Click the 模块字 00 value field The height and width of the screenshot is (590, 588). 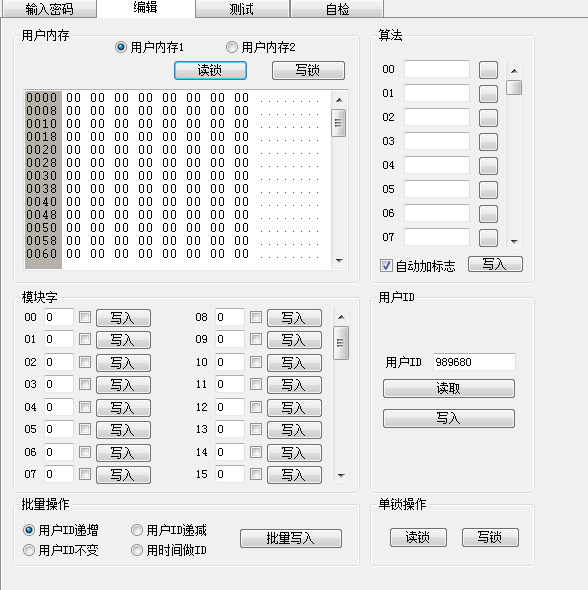(x=59, y=317)
